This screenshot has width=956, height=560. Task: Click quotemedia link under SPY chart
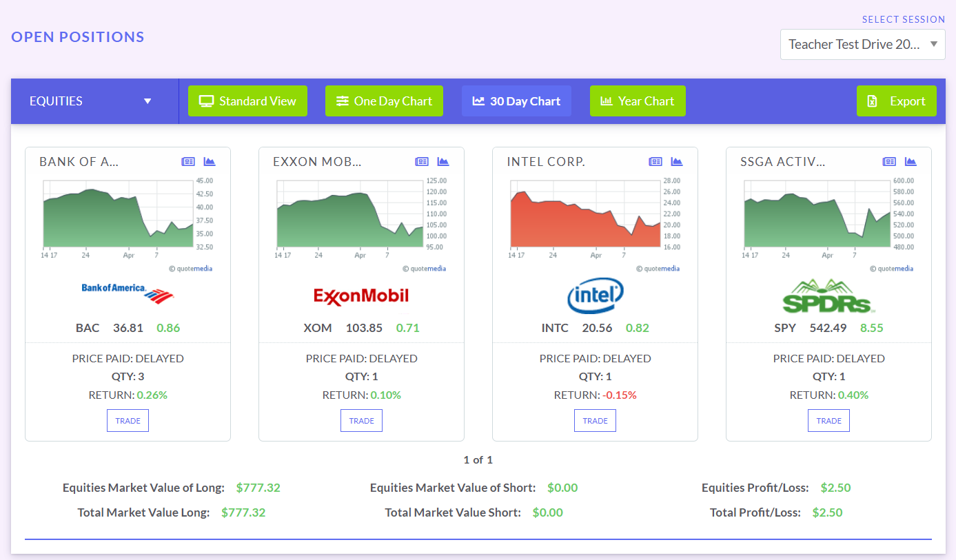coord(891,269)
